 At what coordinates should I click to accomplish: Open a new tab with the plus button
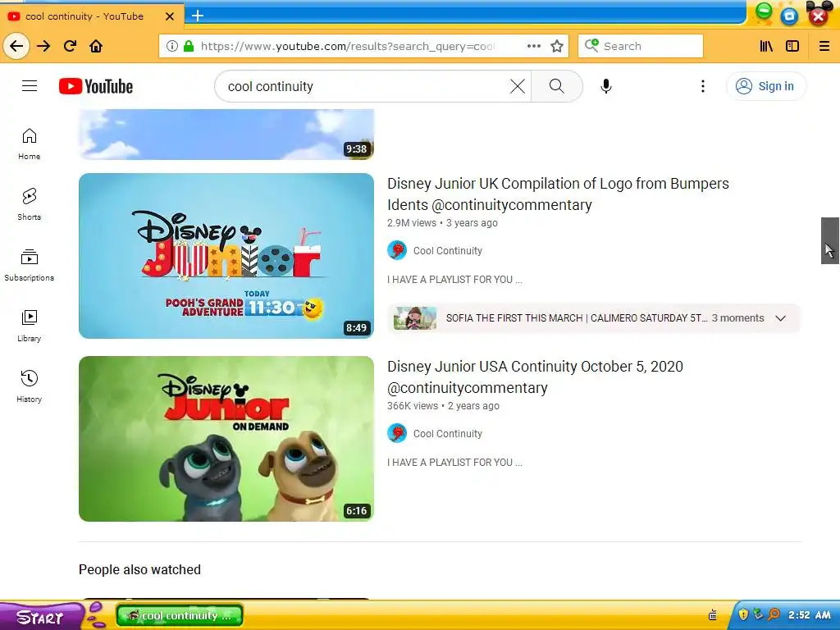pos(198,16)
